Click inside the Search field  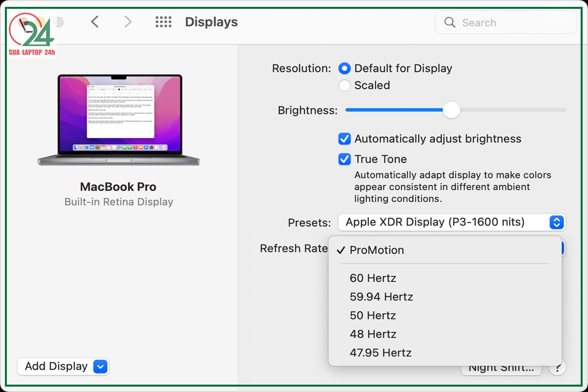[x=506, y=23]
